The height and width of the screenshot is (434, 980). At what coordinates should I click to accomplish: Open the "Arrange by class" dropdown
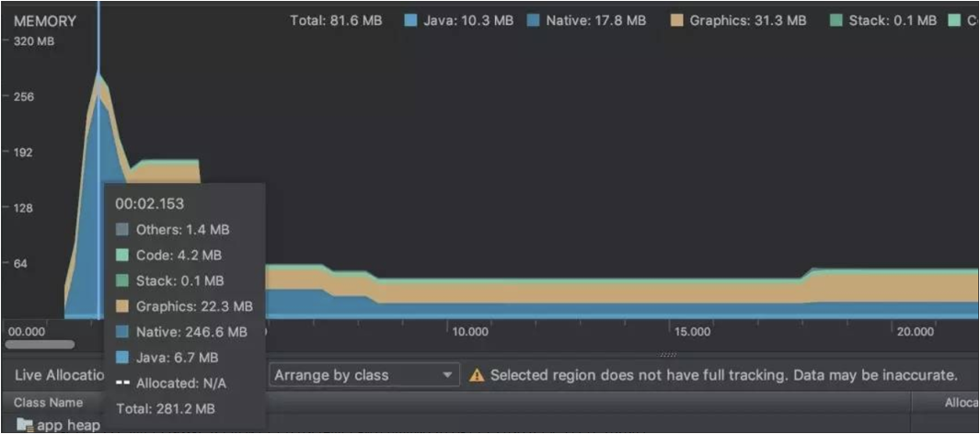point(365,375)
